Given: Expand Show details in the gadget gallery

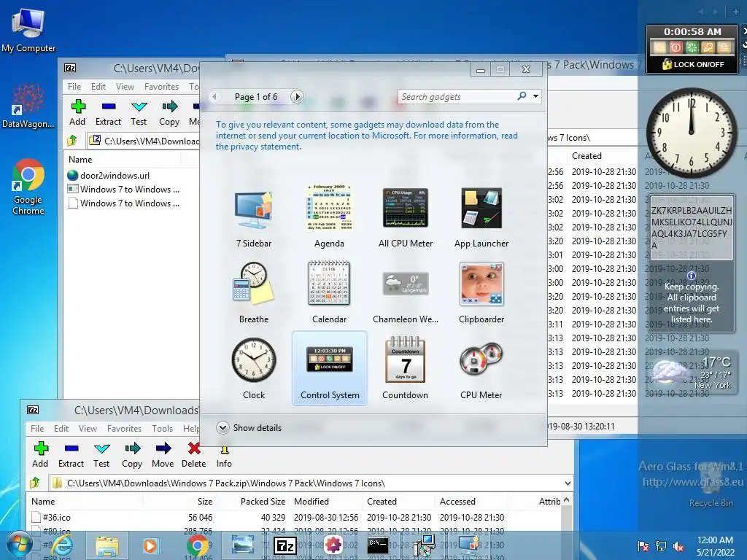Looking at the screenshot, I should tap(249, 427).
